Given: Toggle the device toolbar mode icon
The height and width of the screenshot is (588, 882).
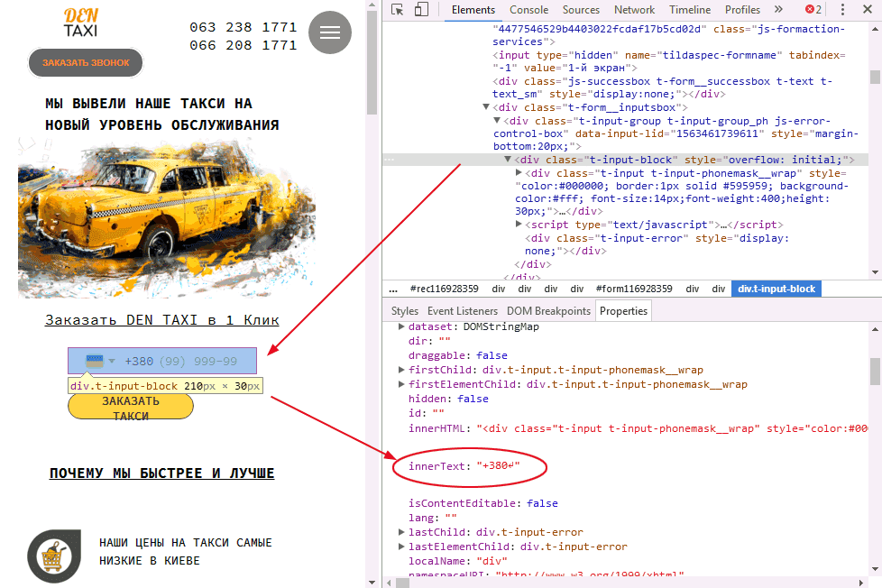Looking at the screenshot, I should [x=421, y=10].
